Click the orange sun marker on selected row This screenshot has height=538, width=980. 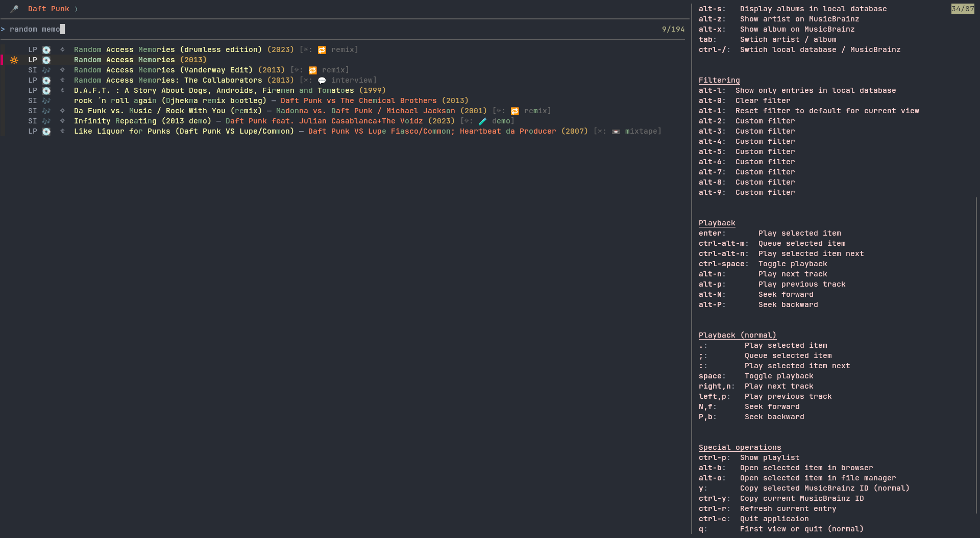14,60
